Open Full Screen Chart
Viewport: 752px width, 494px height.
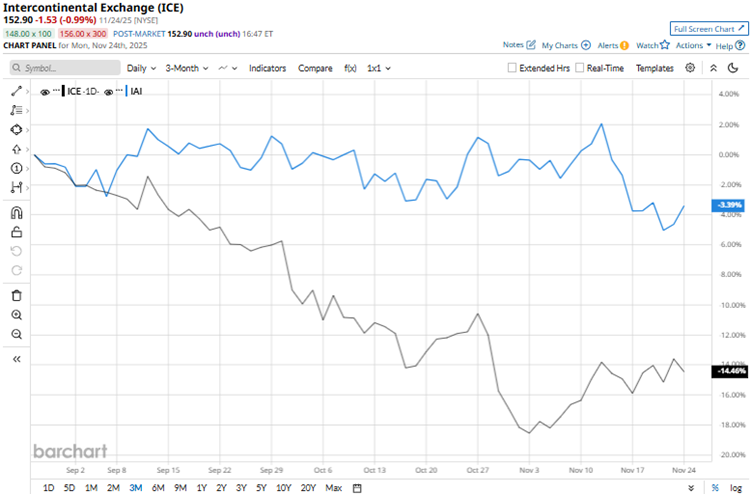coord(709,29)
